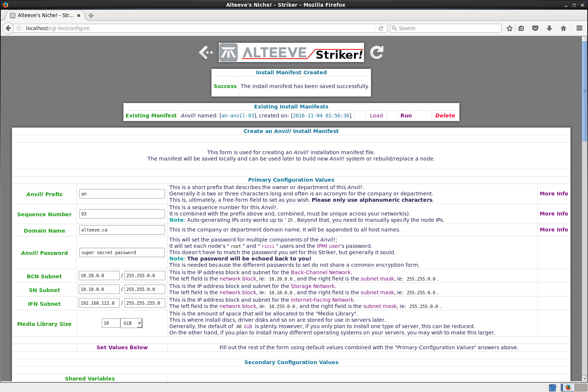This screenshot has width=588, height=392.
Task: Show bookmarks list icon
Action: click(x=521, y=28)
